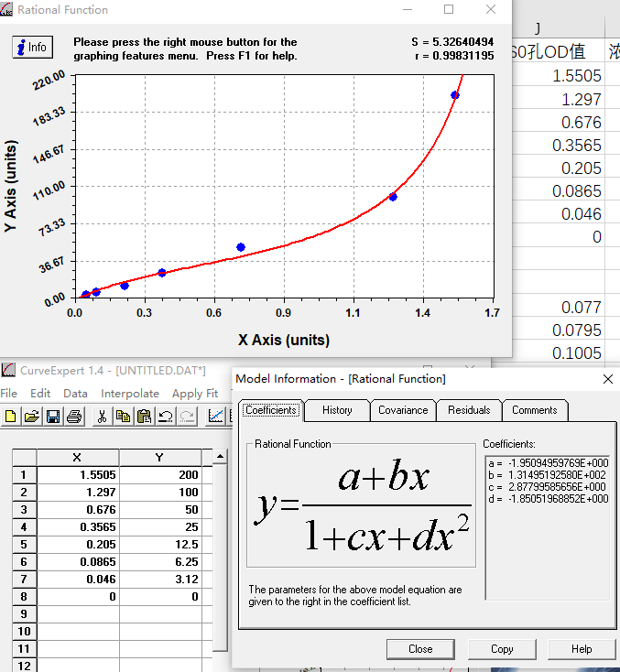Click the Cut scissors toolbar icon
Viewport: 620px width, 672px height.
click(102, 417)
